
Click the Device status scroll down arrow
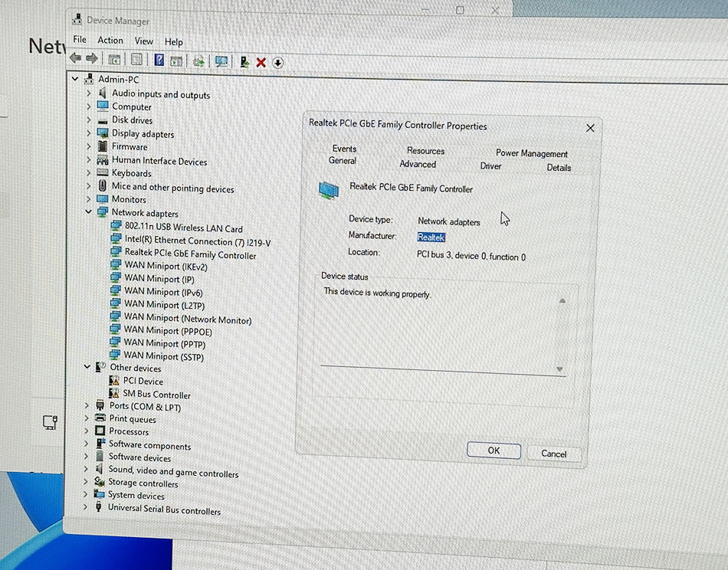pyautogui.click(x=560, y=369)
